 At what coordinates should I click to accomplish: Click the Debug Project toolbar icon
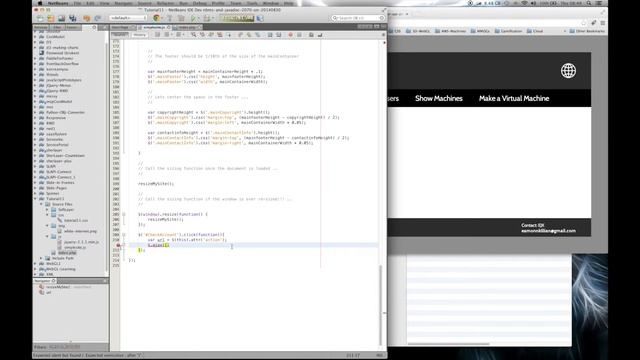click(207, 18)
